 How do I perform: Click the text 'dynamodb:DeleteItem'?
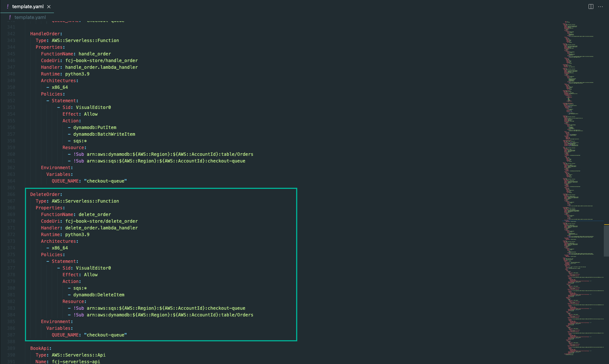pos(99,295)
